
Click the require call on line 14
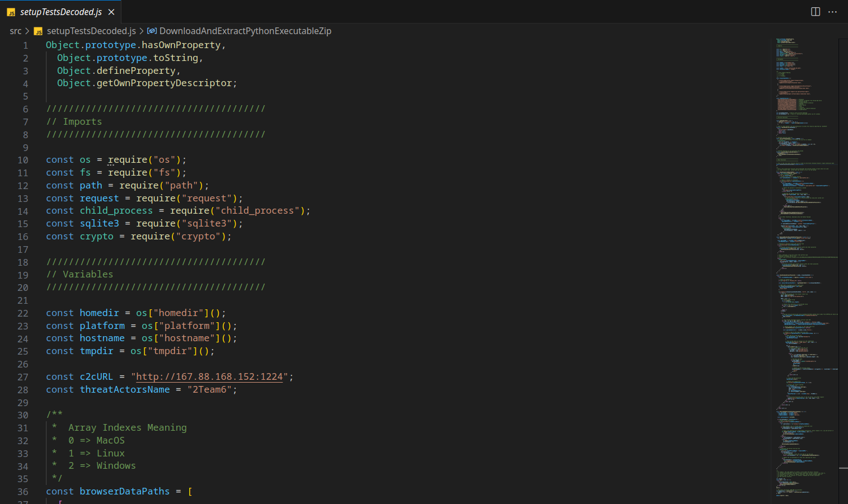click(190, 211)
